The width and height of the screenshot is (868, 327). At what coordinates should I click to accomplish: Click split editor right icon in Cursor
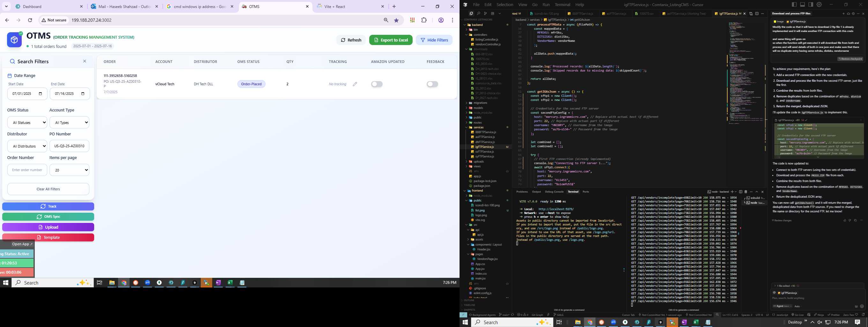(x=757, y=13)
